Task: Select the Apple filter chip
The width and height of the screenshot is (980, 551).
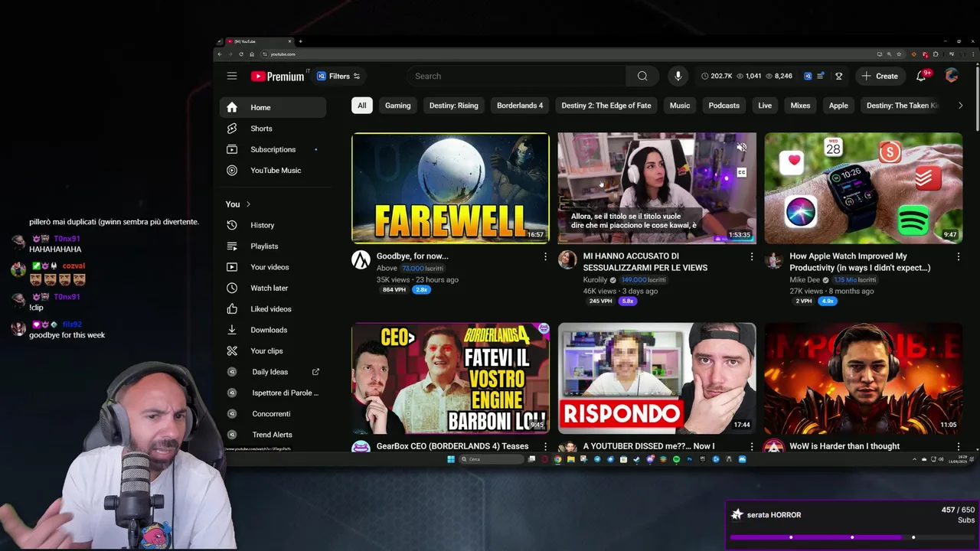Action: coord(838,106)
